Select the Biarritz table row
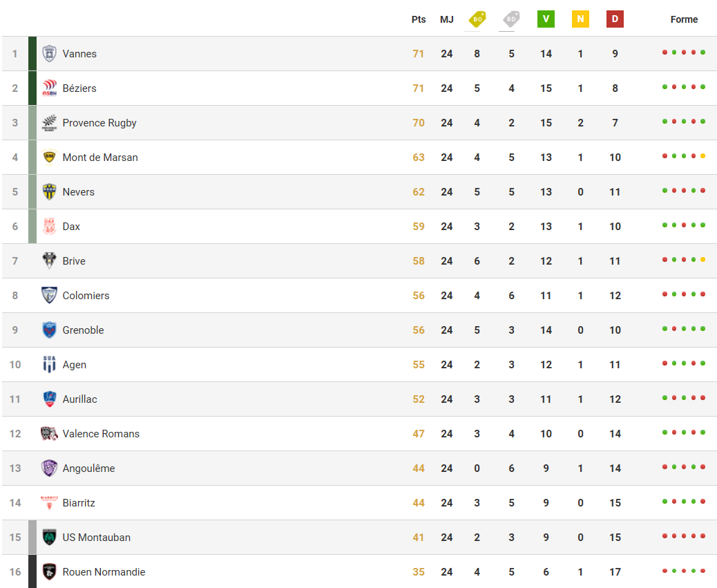 coord(359,503)
